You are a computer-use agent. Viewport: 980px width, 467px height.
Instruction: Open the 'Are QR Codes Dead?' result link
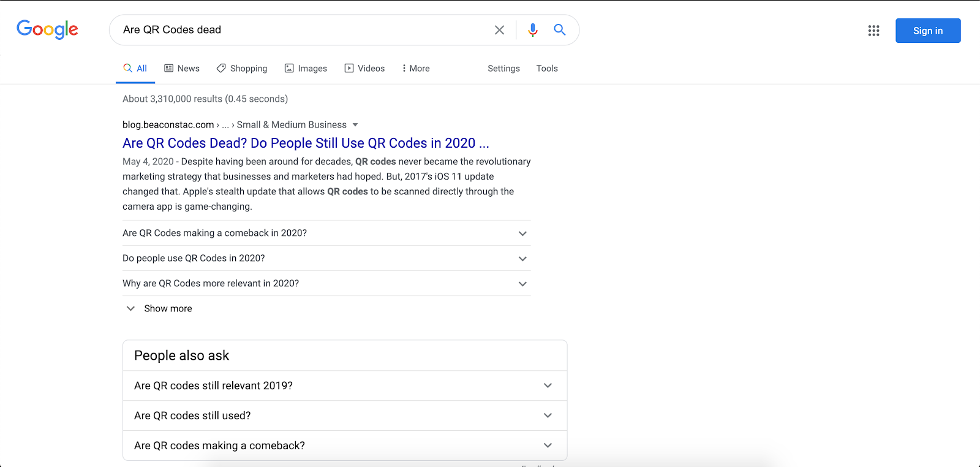click(x=306, y=143)
